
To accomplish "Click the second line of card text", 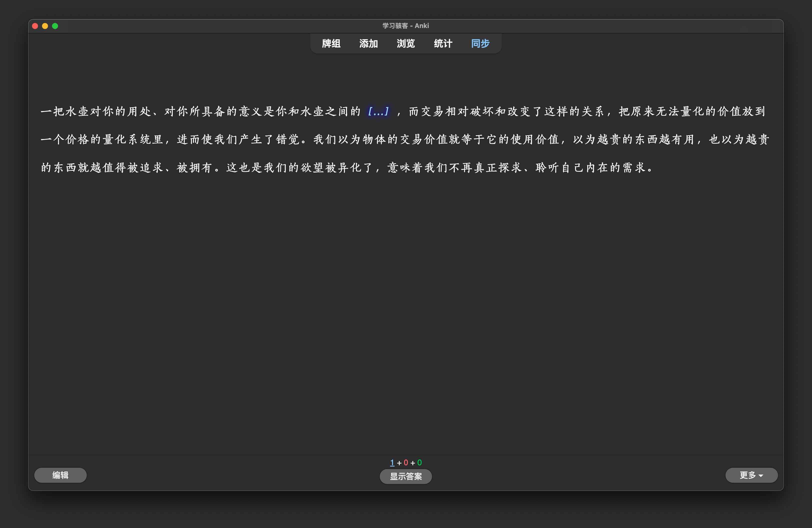I will 341,139.
